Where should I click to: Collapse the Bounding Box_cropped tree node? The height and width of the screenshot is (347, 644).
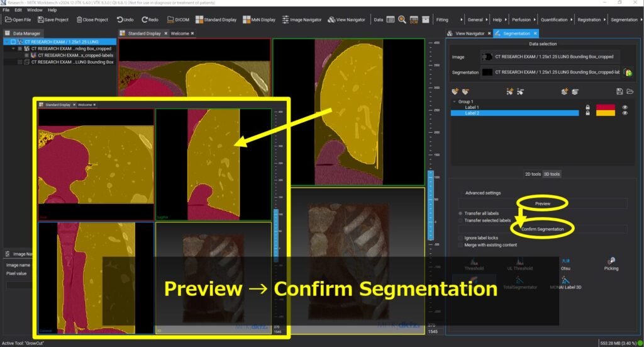click(13, 48)
